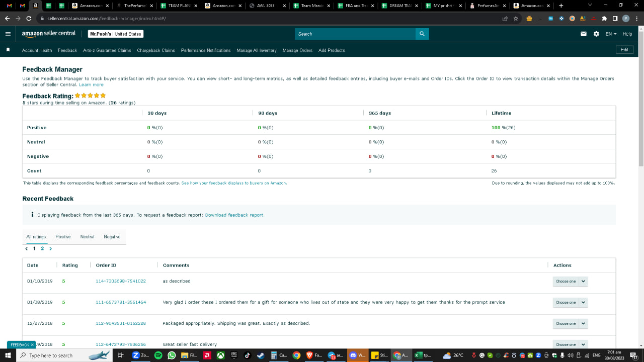
Task: Switch to the Positive feedback tab
Action: tap(63, 236)
